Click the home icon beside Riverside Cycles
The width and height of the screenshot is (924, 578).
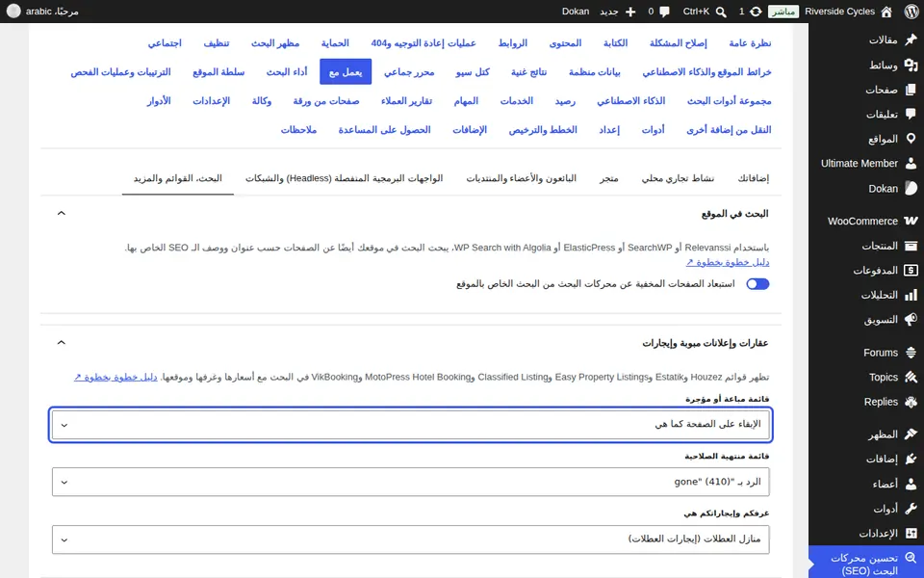click(886, 12)
